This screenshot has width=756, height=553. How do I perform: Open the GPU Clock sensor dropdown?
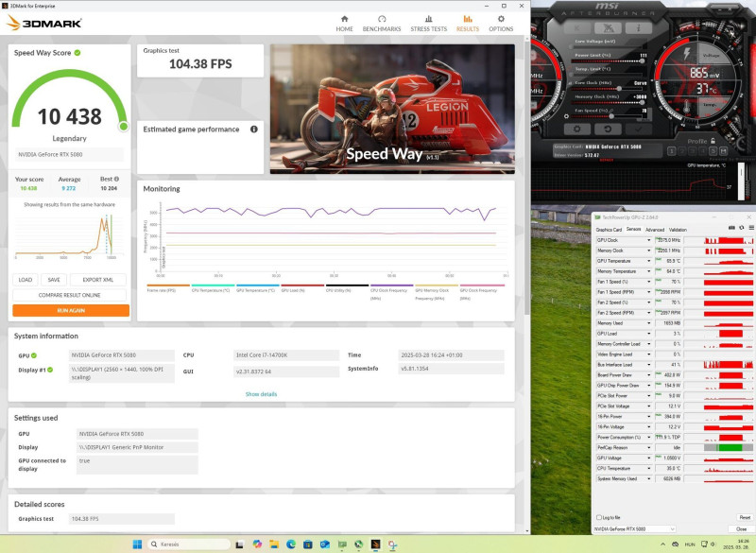pos(648,240)
